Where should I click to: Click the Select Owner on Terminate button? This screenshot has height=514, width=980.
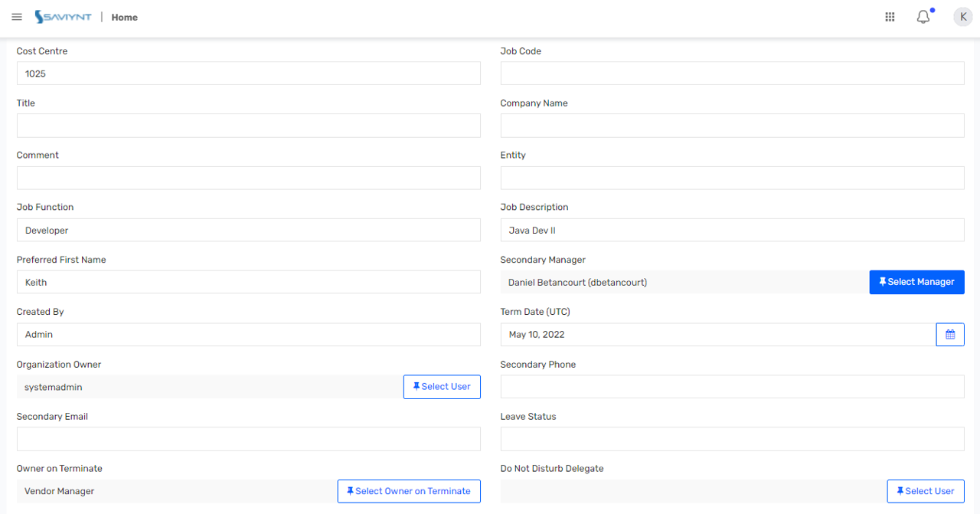click(x=409, y=491)
